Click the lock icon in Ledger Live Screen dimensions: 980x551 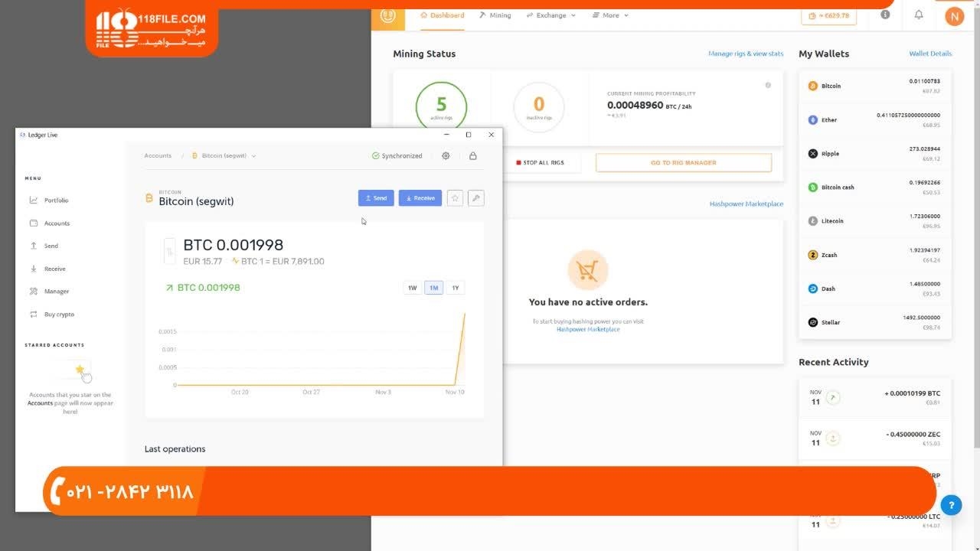coord(472,156)
